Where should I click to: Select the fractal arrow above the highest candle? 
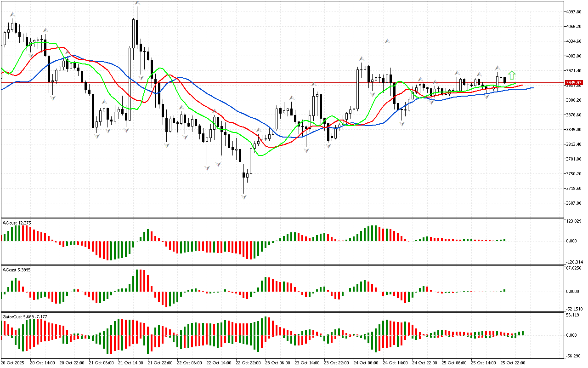pos(137,4)
